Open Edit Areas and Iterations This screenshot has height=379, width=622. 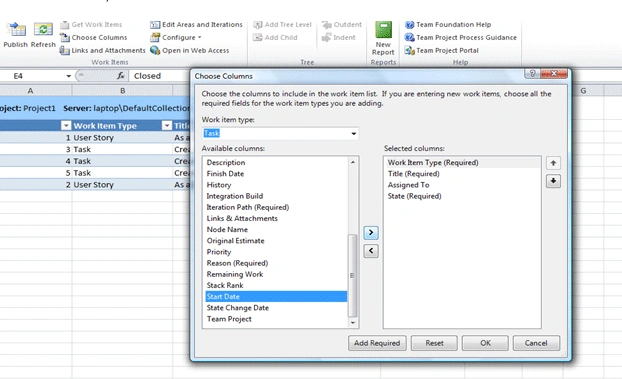click(196, 25)
